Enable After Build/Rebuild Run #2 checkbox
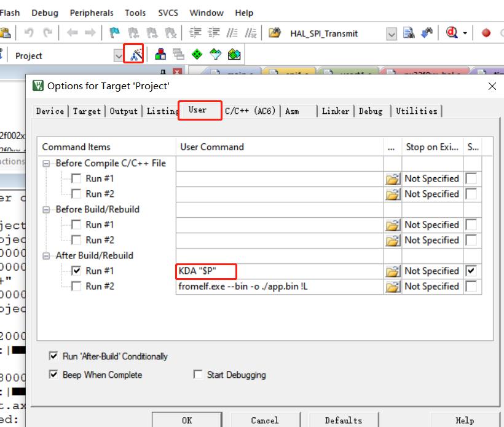This screenshot has height=427, width=504. (76, 286)
